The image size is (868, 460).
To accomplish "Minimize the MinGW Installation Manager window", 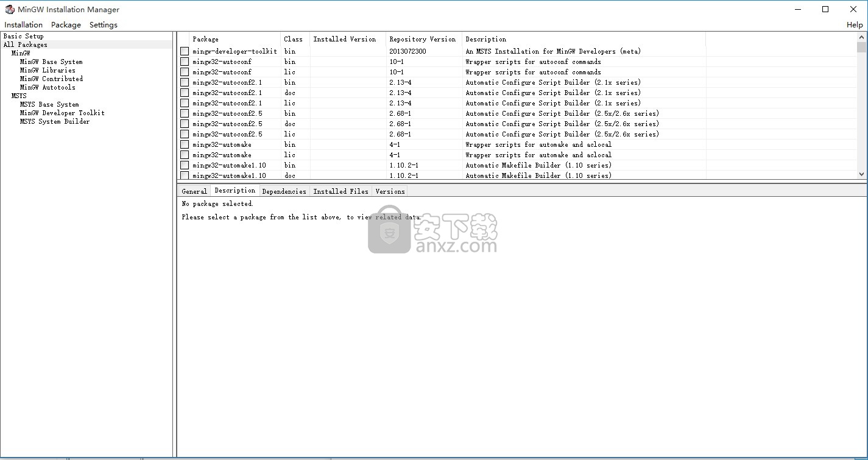I will pos(797,9).
